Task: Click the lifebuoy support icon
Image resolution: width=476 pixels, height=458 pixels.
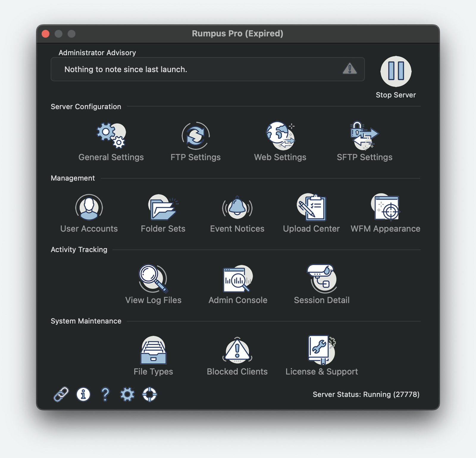Action: pos(149,394)
